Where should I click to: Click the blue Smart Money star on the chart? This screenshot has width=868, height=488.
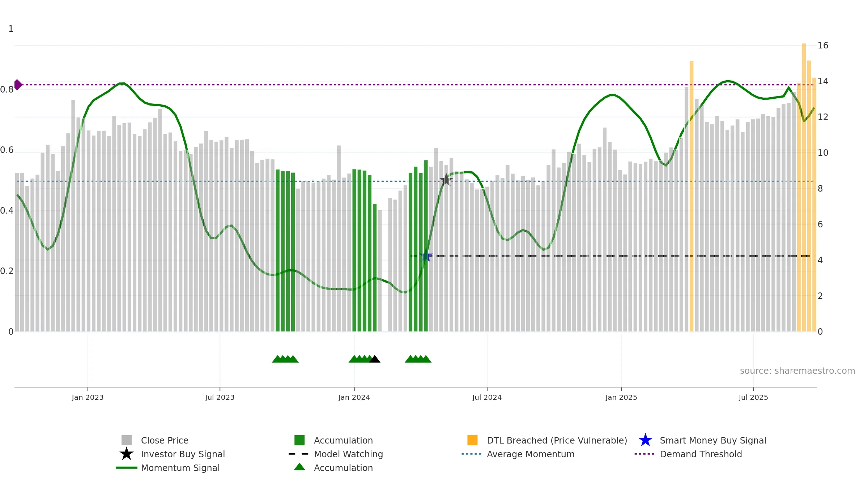click(426, 256)
